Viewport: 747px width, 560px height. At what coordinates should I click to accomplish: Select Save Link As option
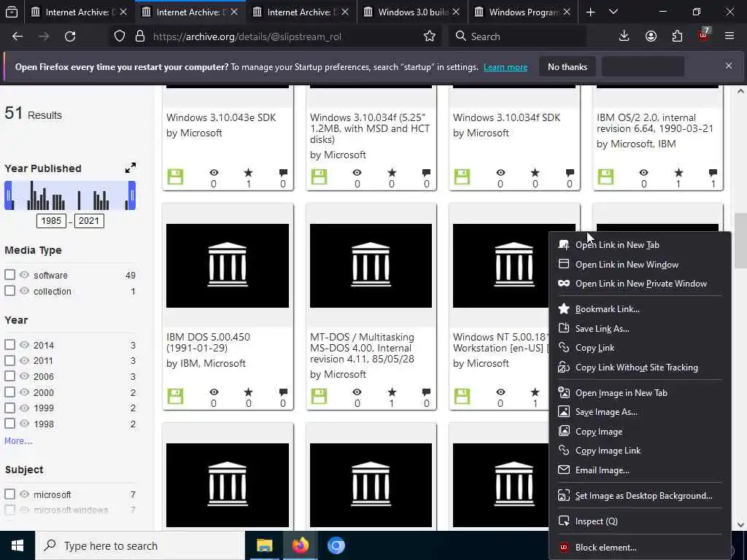pyautogui.click(x=640, y=329)
